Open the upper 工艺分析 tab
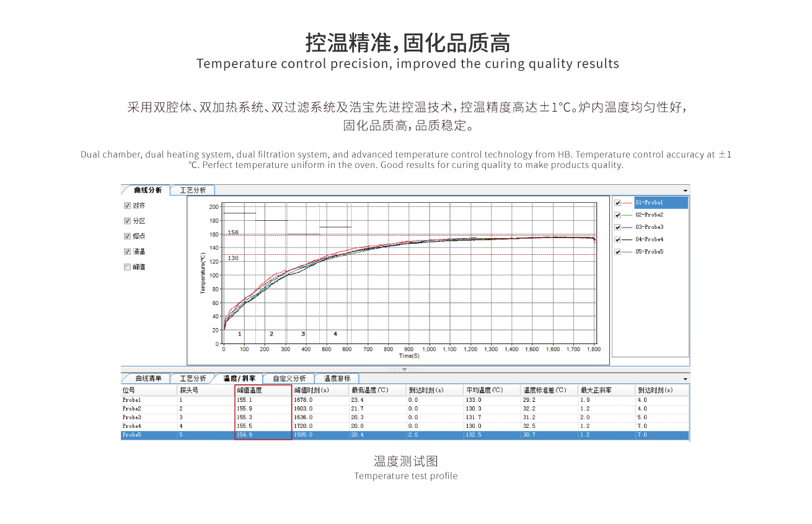The image size is (812, 524). [x=193, y=190]
